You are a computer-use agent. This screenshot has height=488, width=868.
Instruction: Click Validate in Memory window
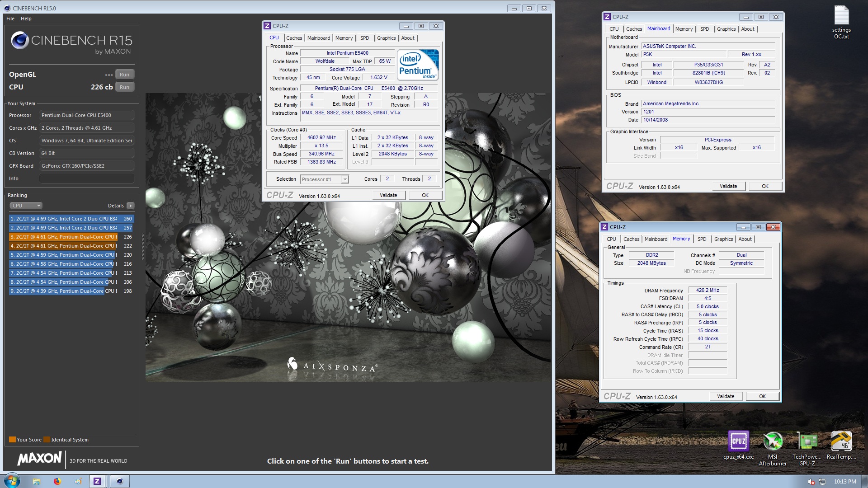coord(726,396)
